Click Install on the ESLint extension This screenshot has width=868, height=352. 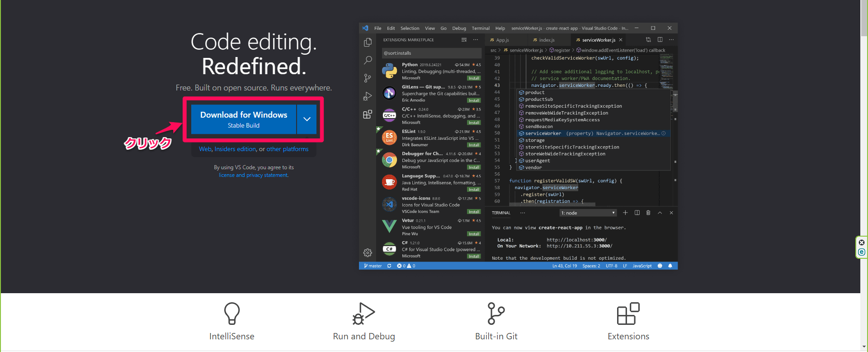coord(474,145)
